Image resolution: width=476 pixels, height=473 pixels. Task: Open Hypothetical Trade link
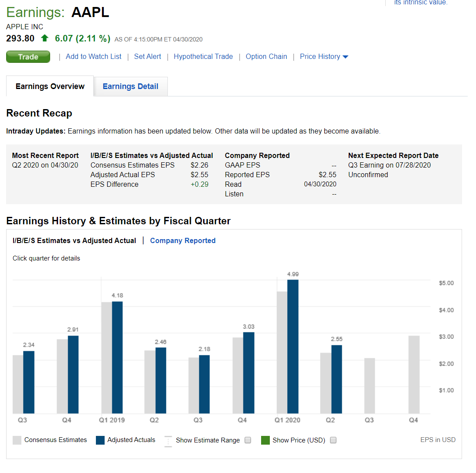pyautogui.click(x=203, y=56)
